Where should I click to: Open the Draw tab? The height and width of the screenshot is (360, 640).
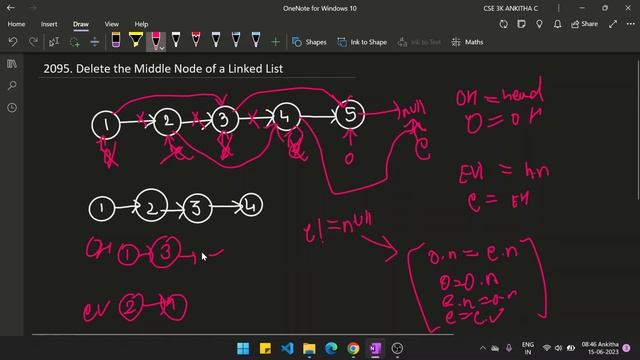click(x=81, y=24)
